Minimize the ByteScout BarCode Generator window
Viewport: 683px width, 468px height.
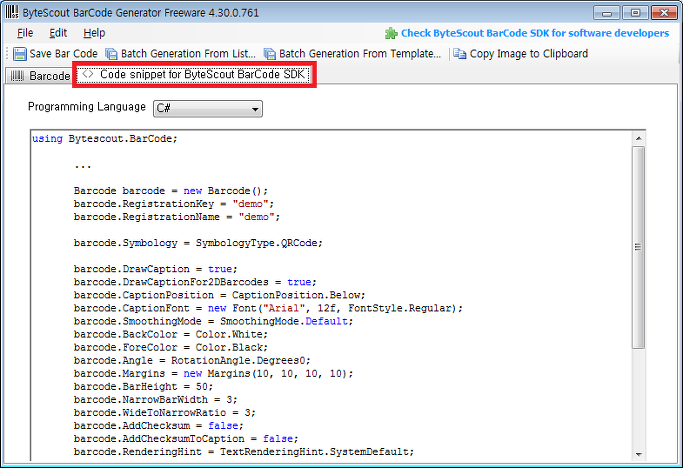[x=607, y=13]
